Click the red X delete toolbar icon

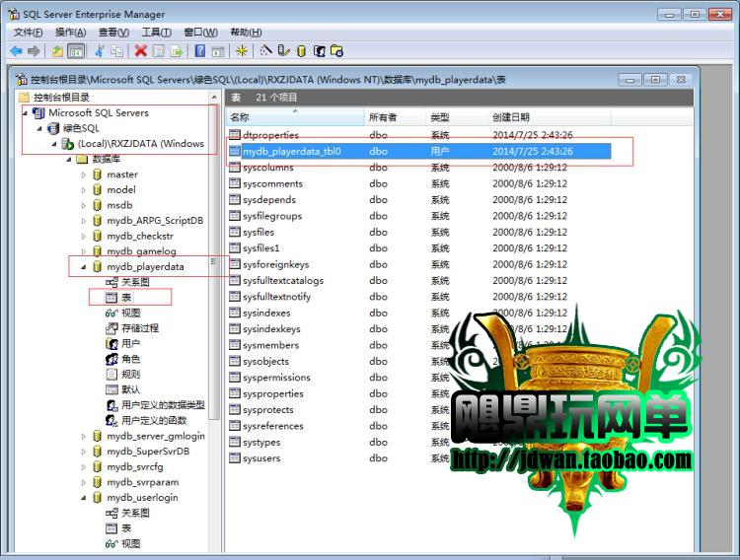coord(141,51)
